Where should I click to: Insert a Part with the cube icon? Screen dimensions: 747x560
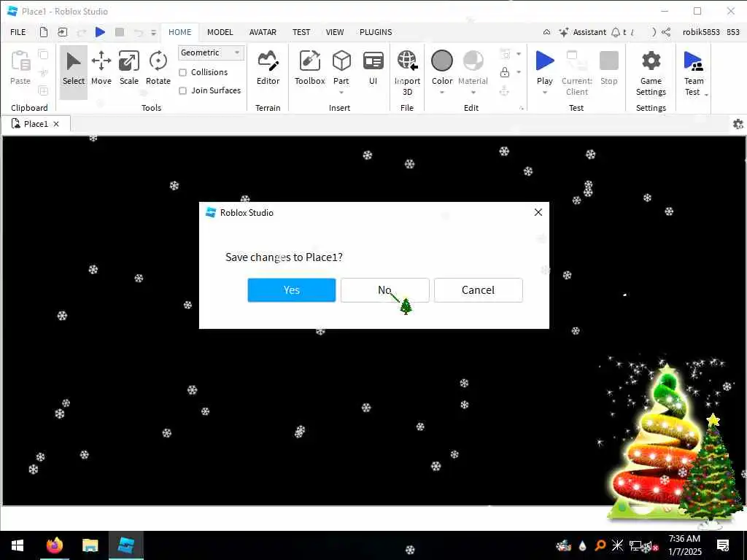341,61
